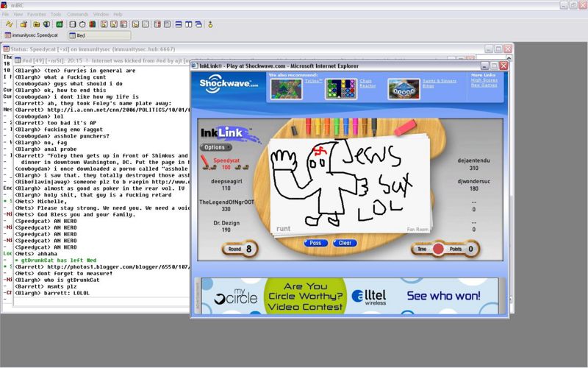This screenshot has height=368, width=588.
Task: Follow the High Scores link
Action: point(484,80)
